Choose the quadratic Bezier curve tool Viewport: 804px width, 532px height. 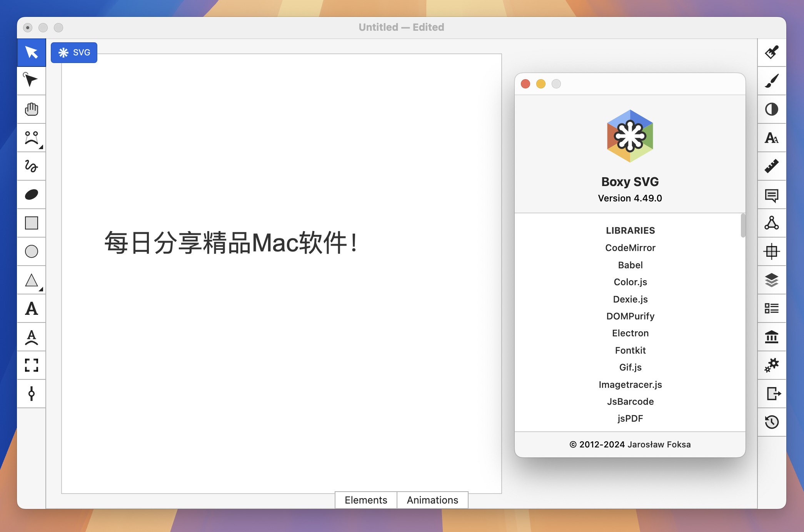pyautogui.click(x=32, y=138)
